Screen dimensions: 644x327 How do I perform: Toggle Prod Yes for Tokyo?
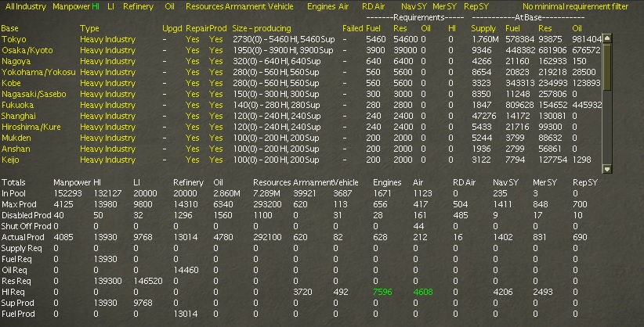click(x=215, y=39)
